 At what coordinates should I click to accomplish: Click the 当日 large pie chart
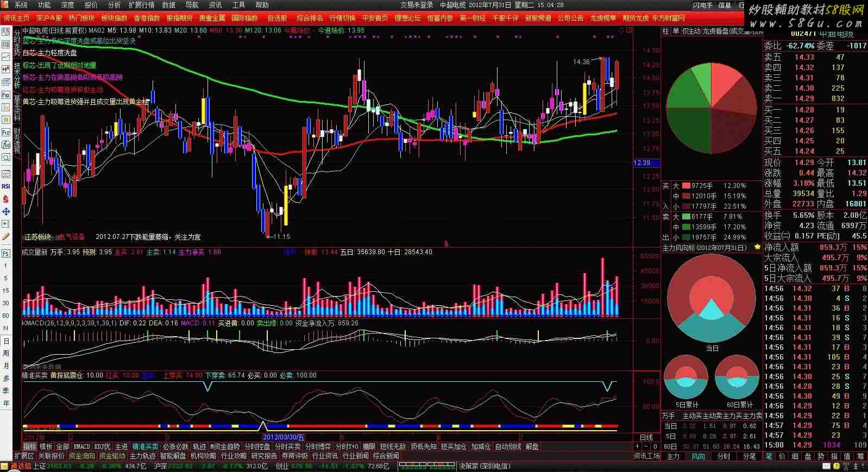click(712, 298)
